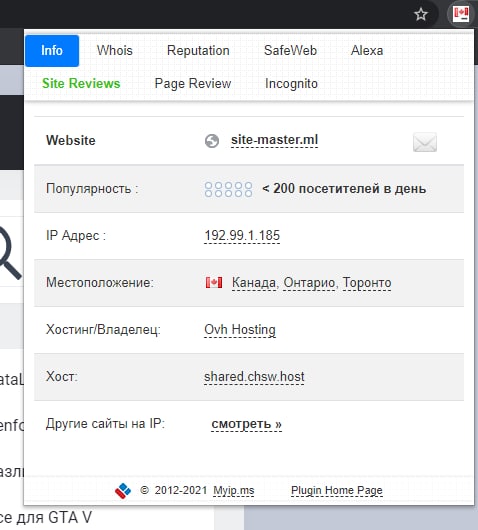Click the Онтарио region link
The height and width of the screenshot is (530, 478).
tap(309, 283)
